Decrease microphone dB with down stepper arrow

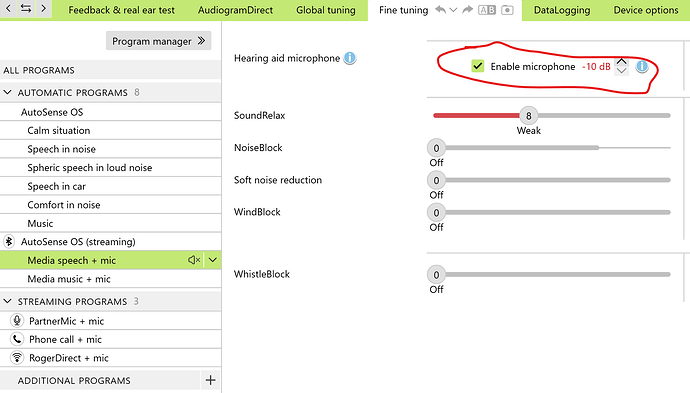(621, 71)
